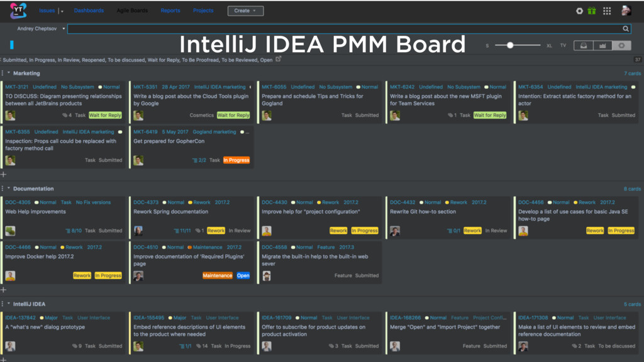Open Dashboards in the top navigation
Image resolution: width=644 pixels, height=362 pixels.
click(89, 11)
